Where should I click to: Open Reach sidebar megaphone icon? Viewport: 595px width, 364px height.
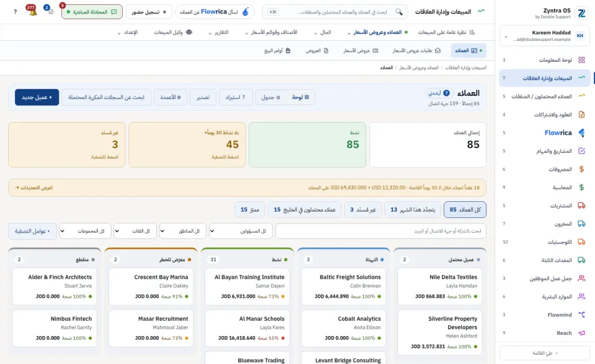tap(581, 333)
